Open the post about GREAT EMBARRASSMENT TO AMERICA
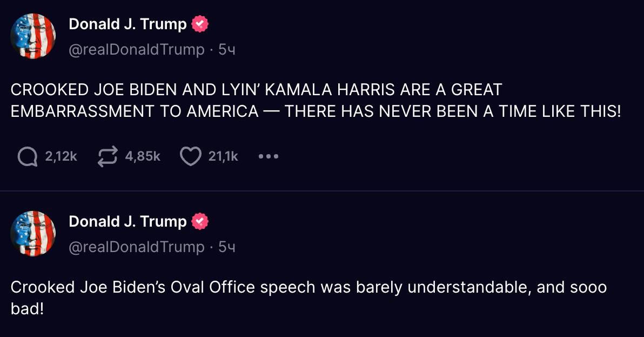 316,100
